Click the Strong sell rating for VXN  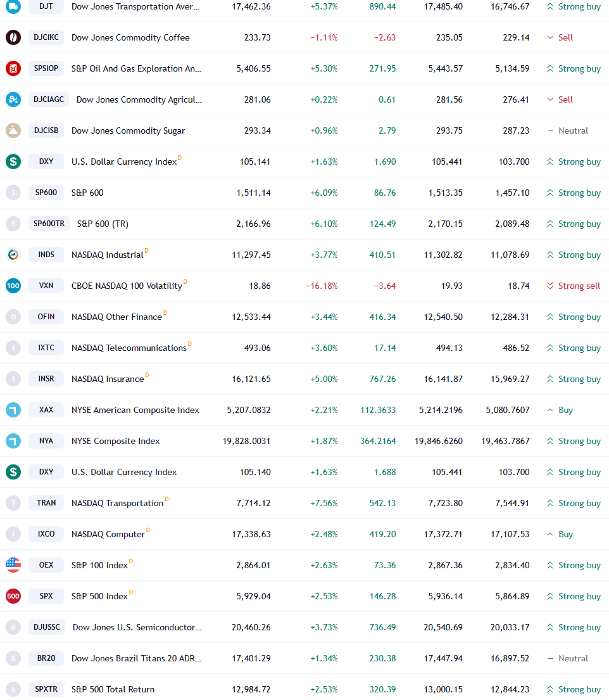click(574, 286)
